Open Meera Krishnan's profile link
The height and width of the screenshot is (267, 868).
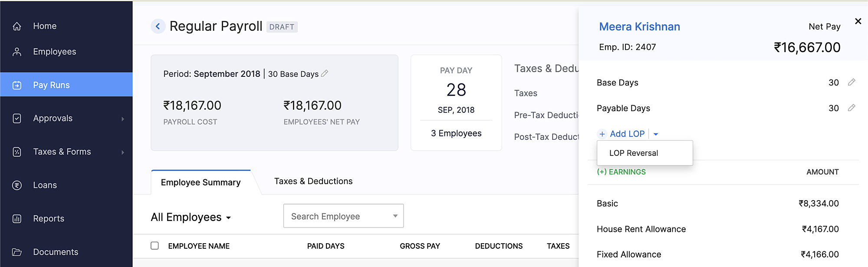[x=639, y=26]
